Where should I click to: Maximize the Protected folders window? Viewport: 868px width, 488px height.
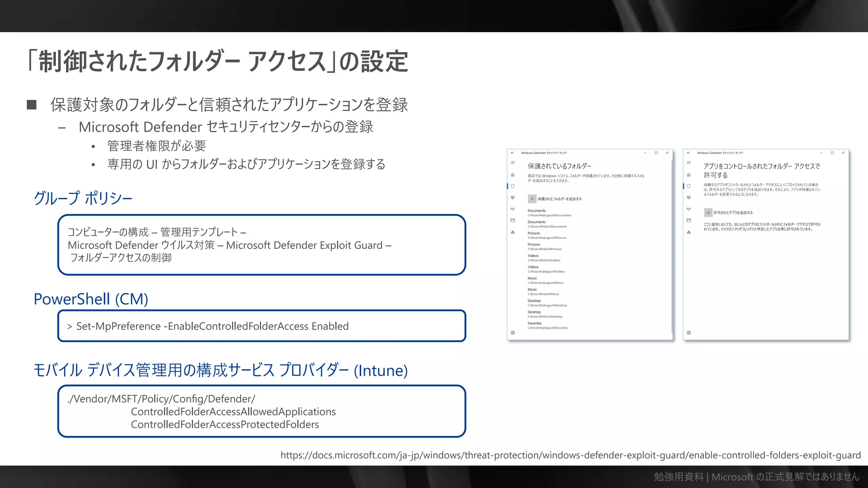click(656, 153)
